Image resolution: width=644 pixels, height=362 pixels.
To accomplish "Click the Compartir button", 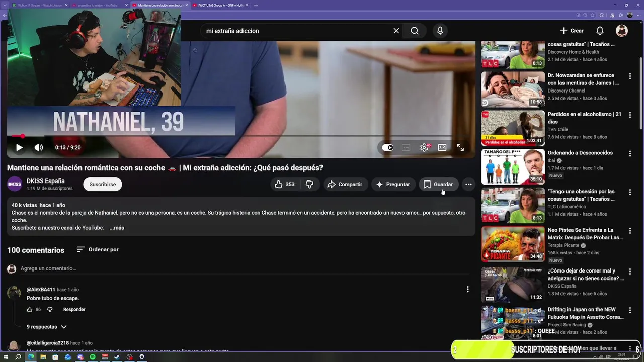I will 345,184.
